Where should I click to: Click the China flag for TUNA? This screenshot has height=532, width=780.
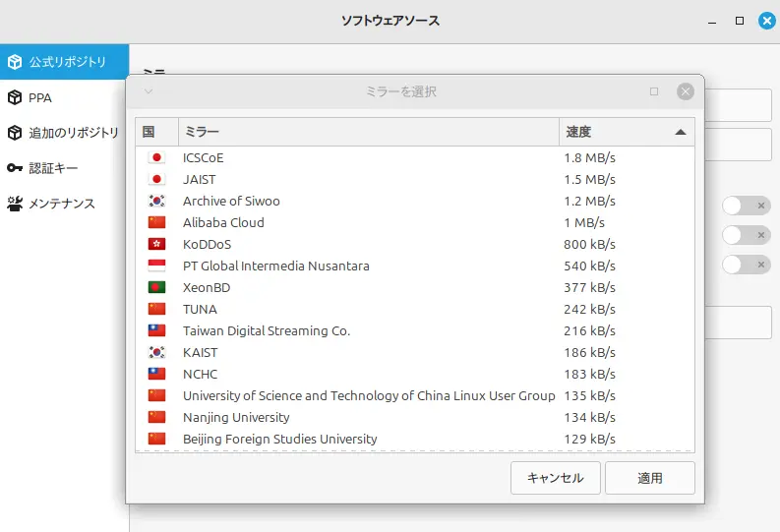tap(156, 309)
